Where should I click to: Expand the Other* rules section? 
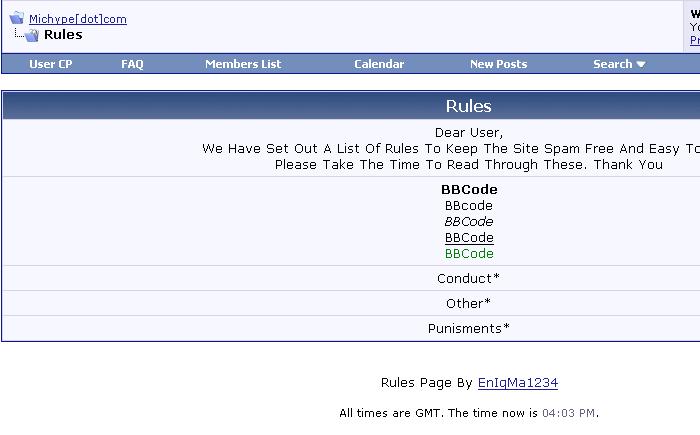468,303
